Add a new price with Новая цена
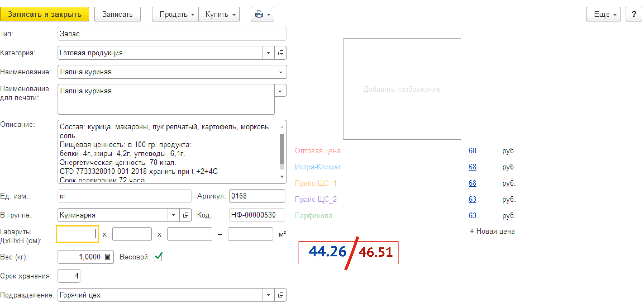Image resolution: width=644 pixels, height=307 pixels. [x=492, y=231]
